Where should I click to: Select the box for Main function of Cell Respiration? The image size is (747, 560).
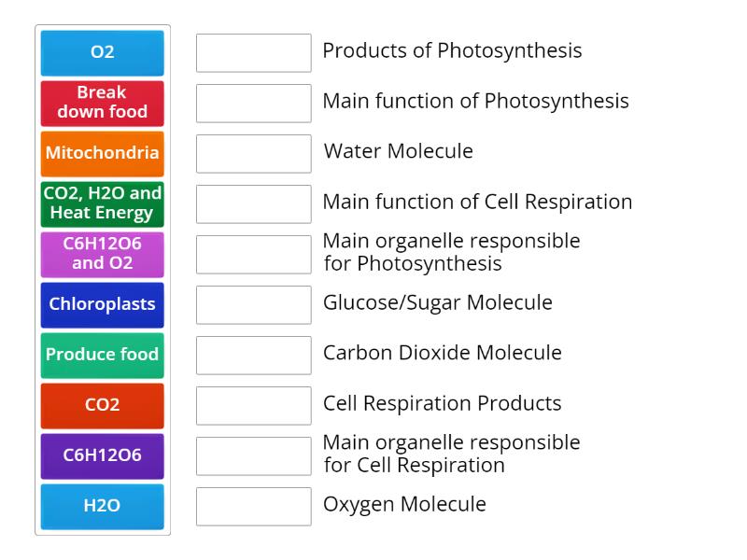(253, 203)
